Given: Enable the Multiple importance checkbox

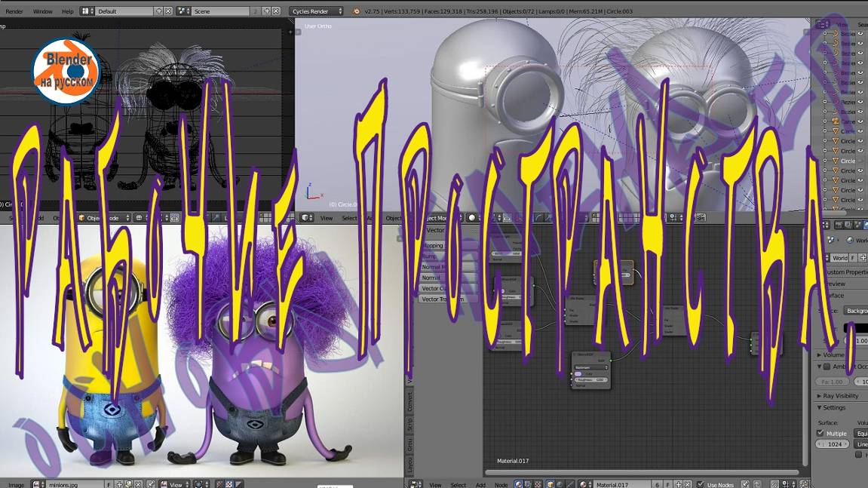Looking at the screenshot, I should pyautogui.click(x=820, y=434).
